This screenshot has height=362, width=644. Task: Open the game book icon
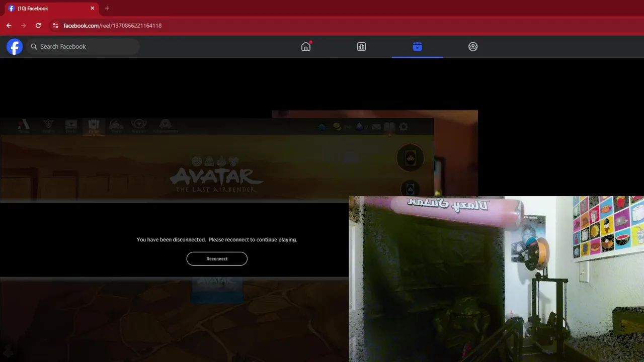(x=388, y=127)
